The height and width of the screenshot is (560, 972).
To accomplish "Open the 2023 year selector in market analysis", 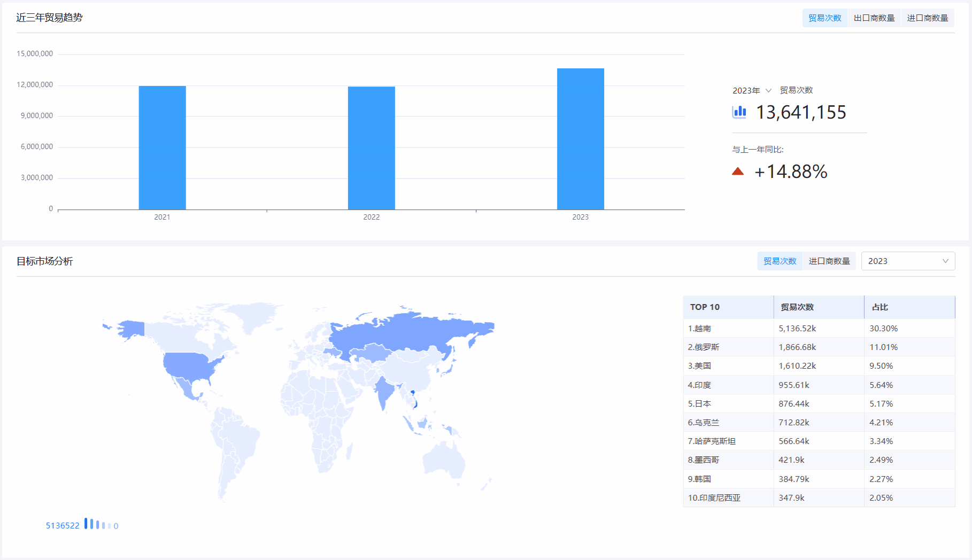I will coord(907,261).
